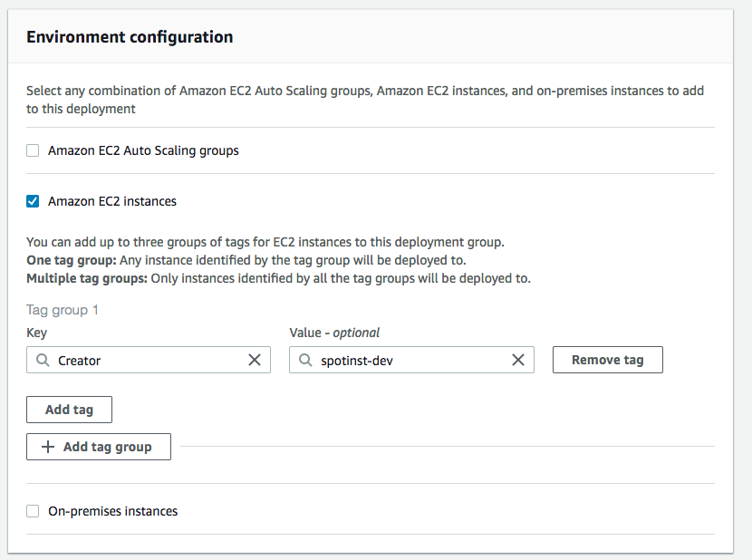Focus the Value field containing spotinst-dev

(408, 360)
